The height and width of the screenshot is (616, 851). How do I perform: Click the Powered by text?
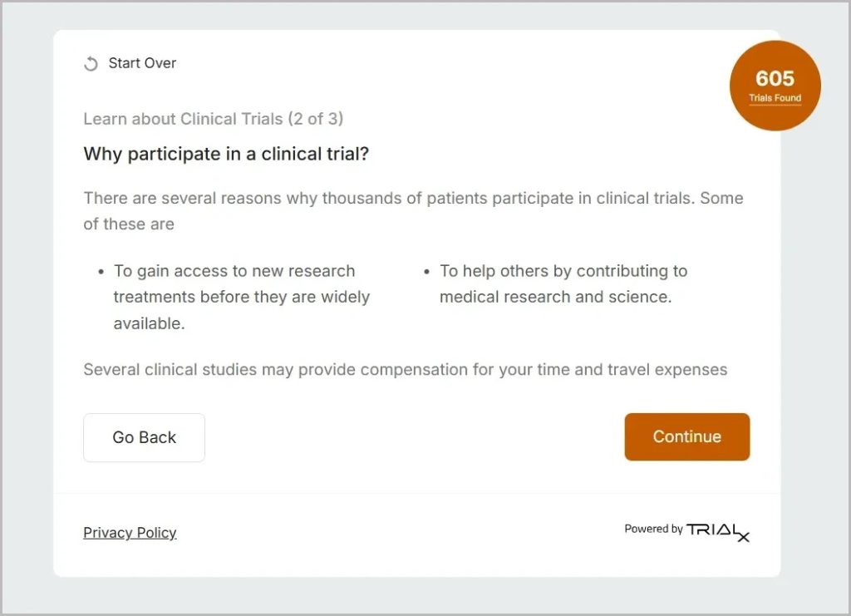click(653, 529)
